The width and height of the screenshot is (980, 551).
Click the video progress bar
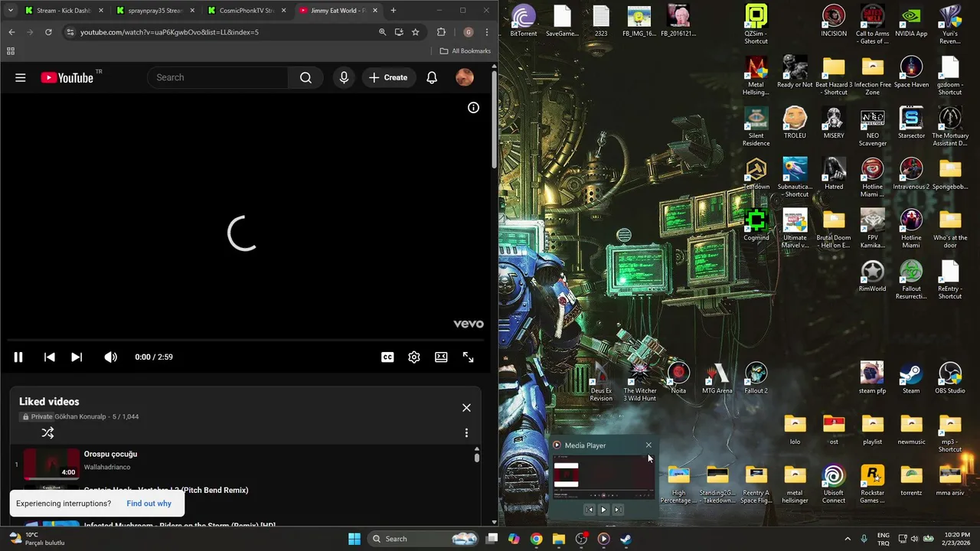(x=245, y=340)
